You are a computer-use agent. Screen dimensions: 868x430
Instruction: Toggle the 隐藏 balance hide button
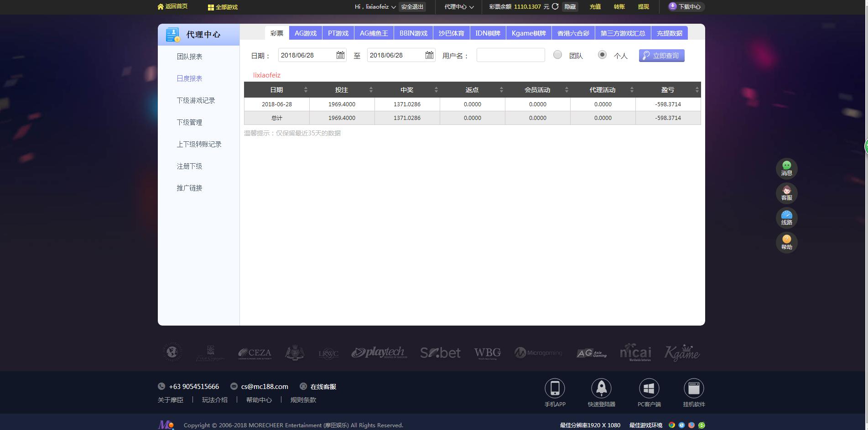coord(569,7)
